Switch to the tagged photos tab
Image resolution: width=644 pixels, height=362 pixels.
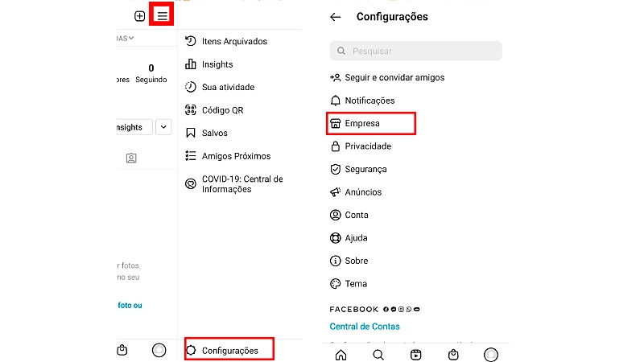[x=131, y=158]
